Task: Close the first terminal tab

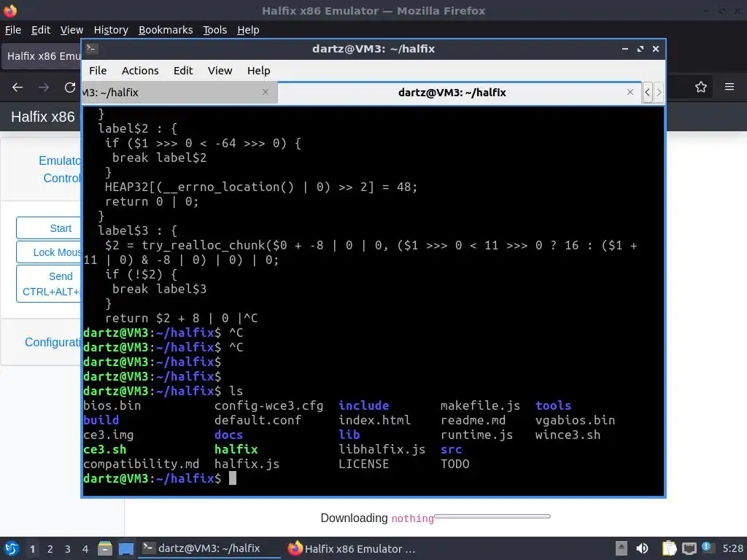Action: [266, 92]
